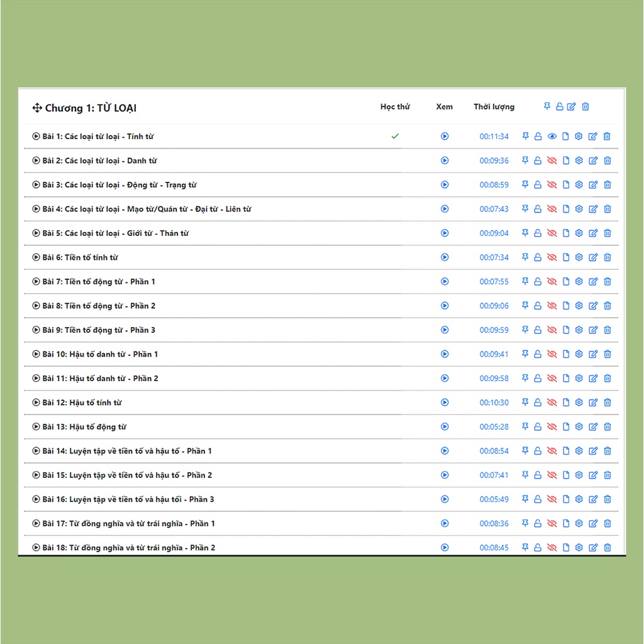Click the edit icon for Chương 1
Screen dimensions: 644x644
[x=571, y=107]
